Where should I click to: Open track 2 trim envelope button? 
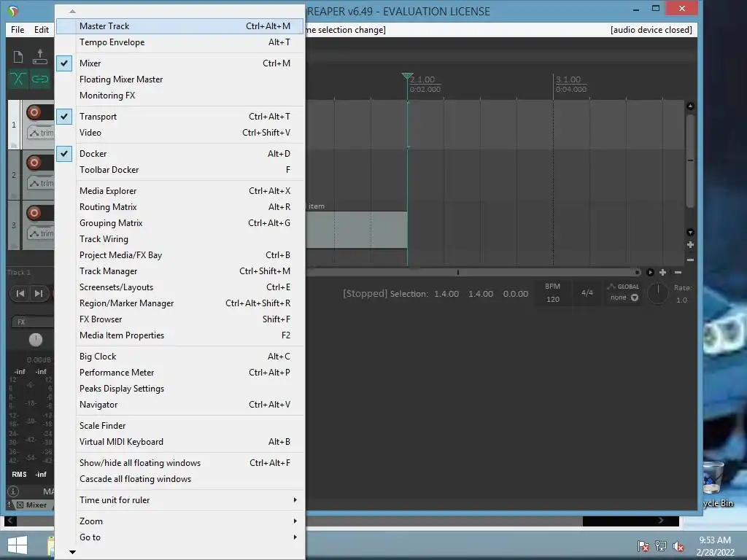(41, 183)
